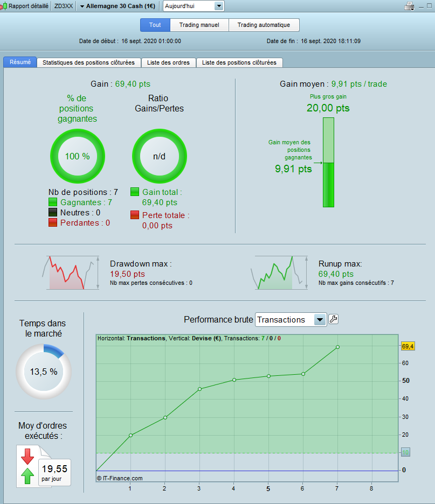
Task: Select the Trading manuel filter
Action: 199,25
